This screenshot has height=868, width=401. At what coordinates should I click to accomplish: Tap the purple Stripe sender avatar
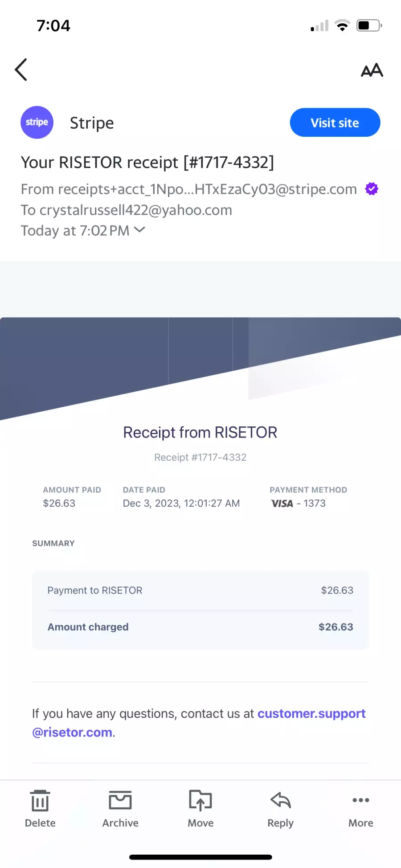(x=37, y=122)
